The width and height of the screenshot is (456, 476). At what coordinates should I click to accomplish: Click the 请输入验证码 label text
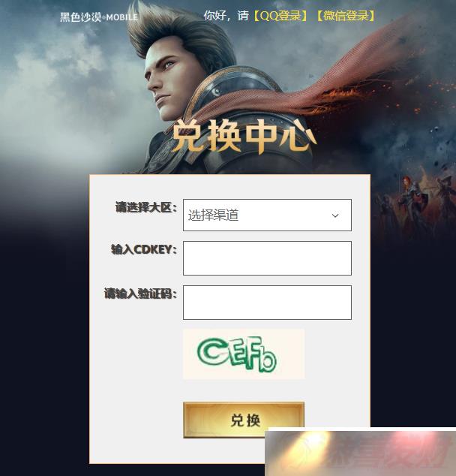(x=140, y=294)
